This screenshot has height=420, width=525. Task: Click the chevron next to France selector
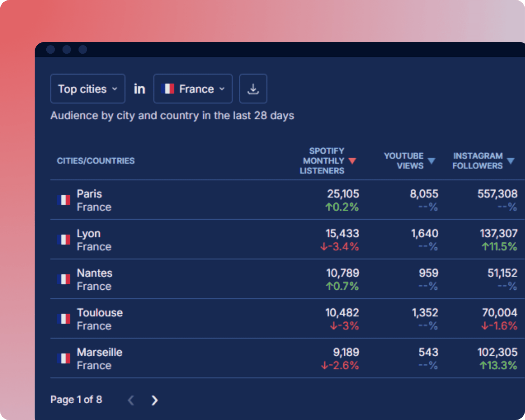(x=222, y=89)
